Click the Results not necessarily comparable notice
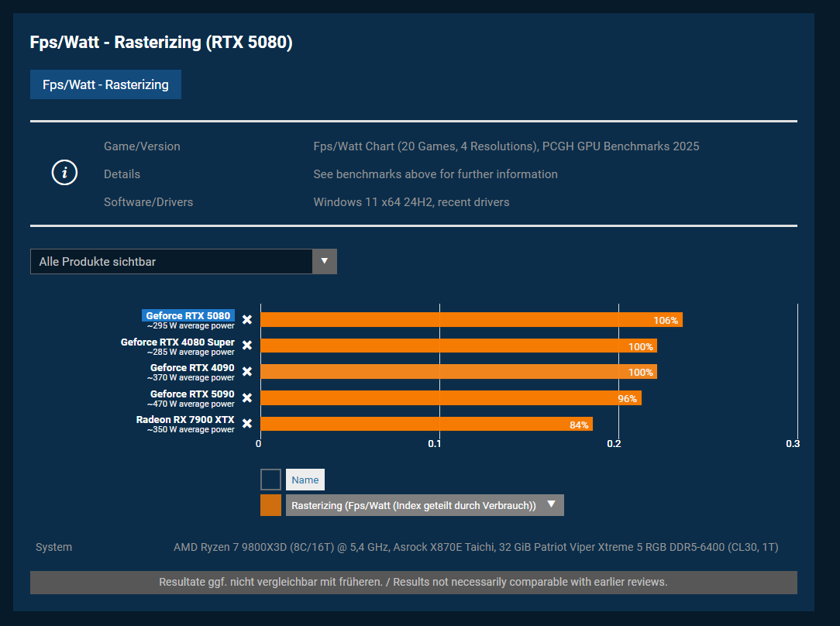Screen dimensions: 840x626 [414, 582]
